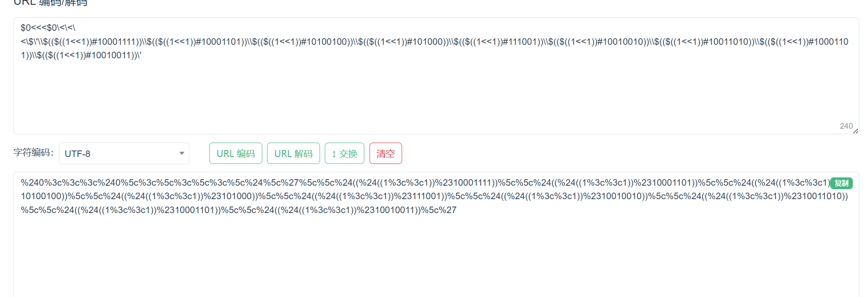Click the 240 character count
The image size is (868, 297).
[846, 126]
